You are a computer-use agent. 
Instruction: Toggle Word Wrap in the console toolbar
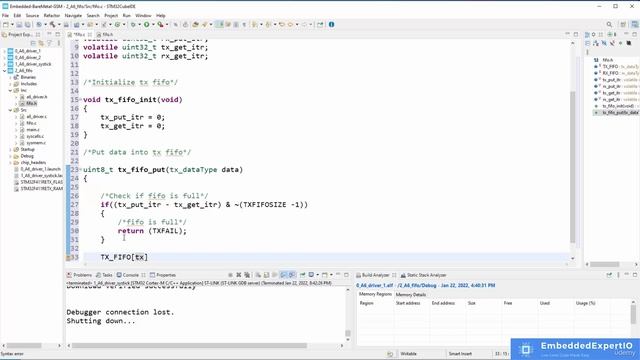coord(275,275)
